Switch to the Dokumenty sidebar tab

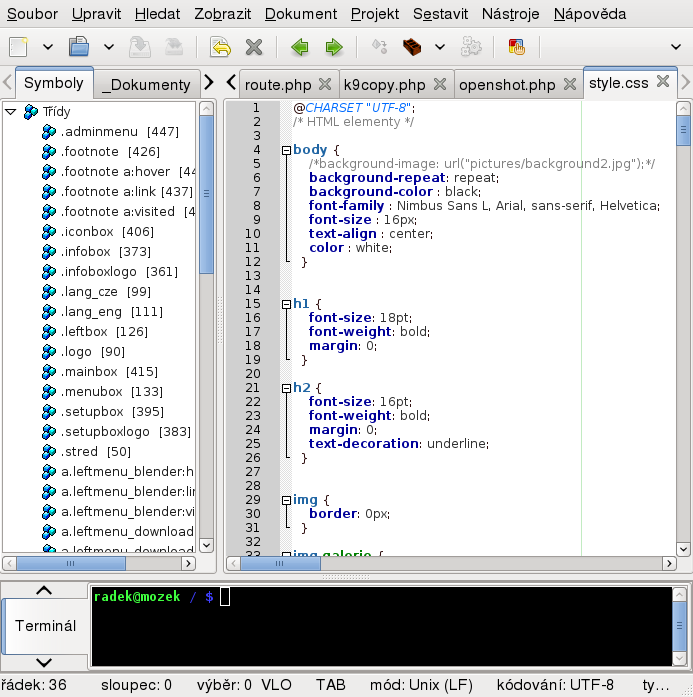pos(146,85)
